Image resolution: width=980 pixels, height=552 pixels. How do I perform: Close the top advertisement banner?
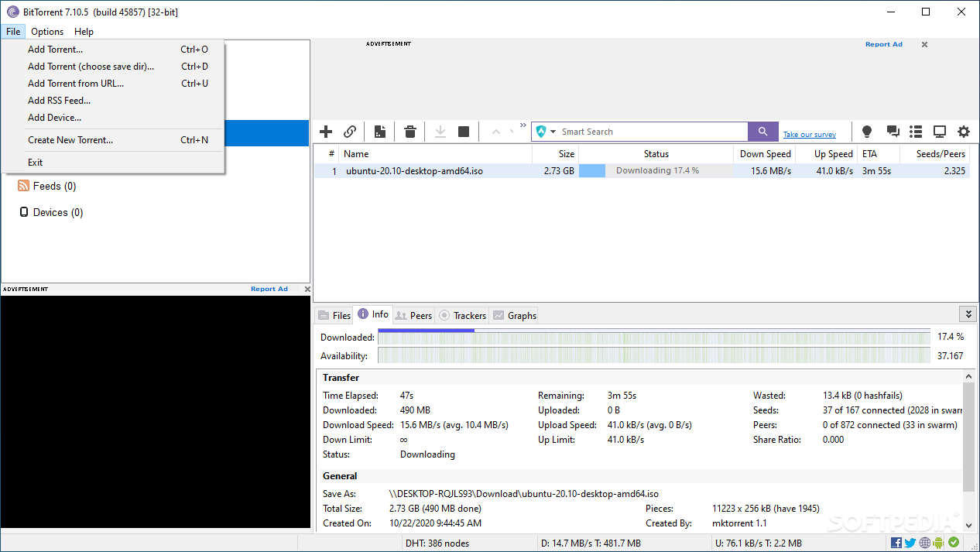pos(924,45)
